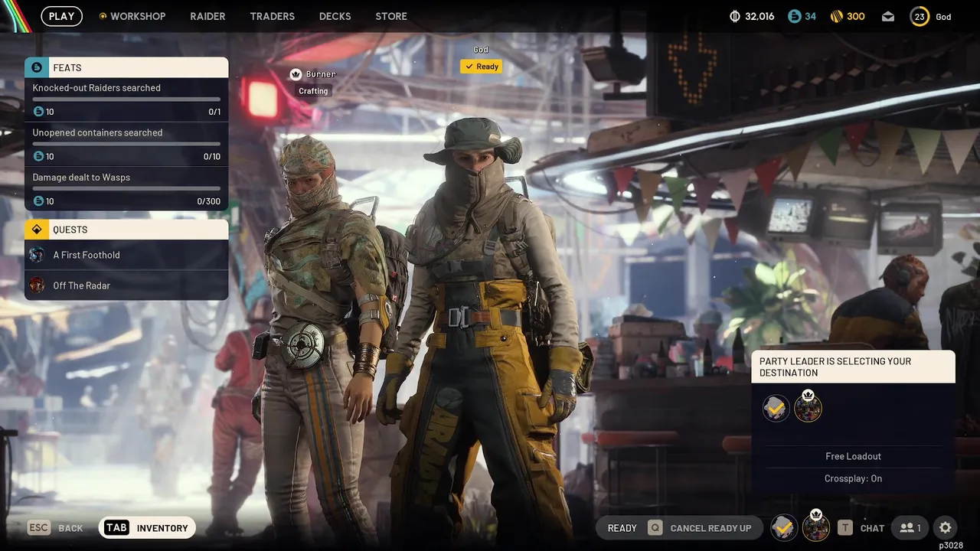
Task: Click the 0/1 Raiders searched counter
Action: click(x=214, y=112)
